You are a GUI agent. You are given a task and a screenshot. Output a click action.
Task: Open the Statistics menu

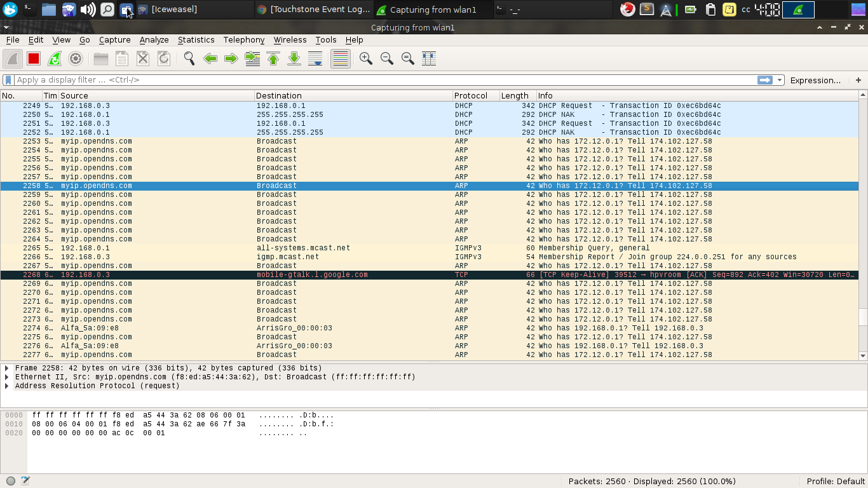pos(196,39)
